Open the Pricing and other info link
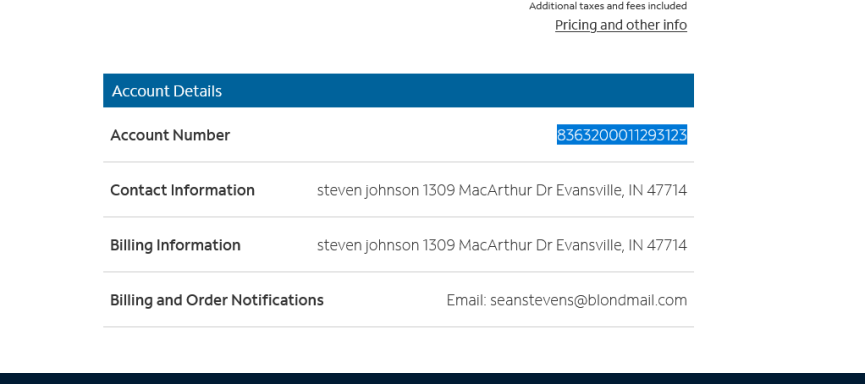The height and width of the screenshot is (384, 865). point(621,25)
